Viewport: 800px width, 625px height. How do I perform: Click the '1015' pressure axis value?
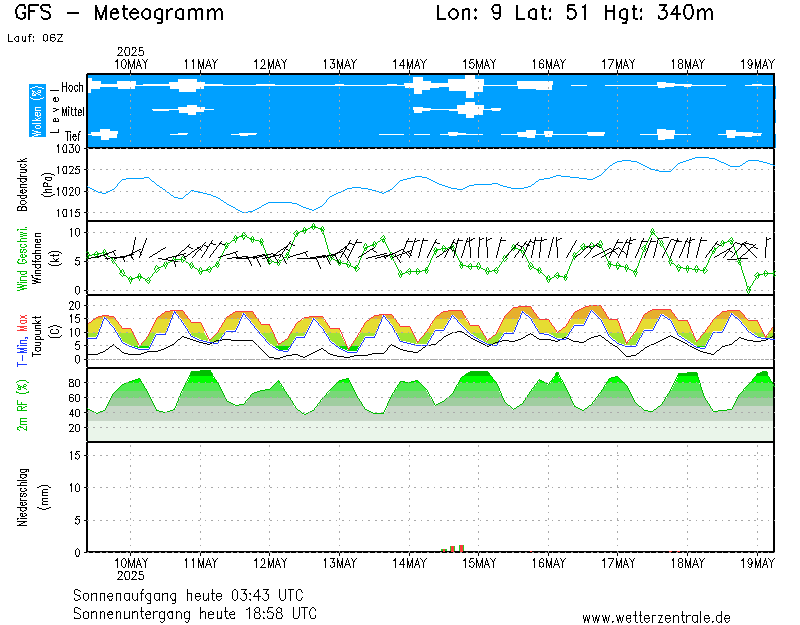pos(68,213)
